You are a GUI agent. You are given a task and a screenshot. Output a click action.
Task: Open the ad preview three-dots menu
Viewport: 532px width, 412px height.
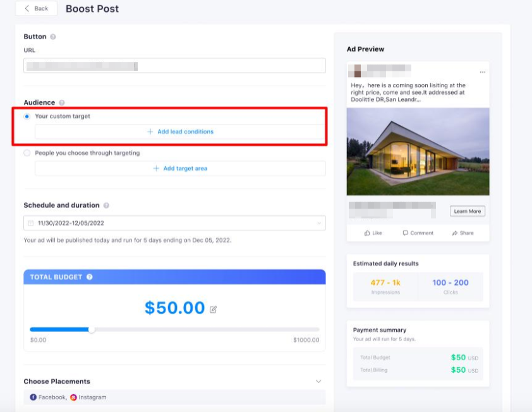[x=483, y=71]
